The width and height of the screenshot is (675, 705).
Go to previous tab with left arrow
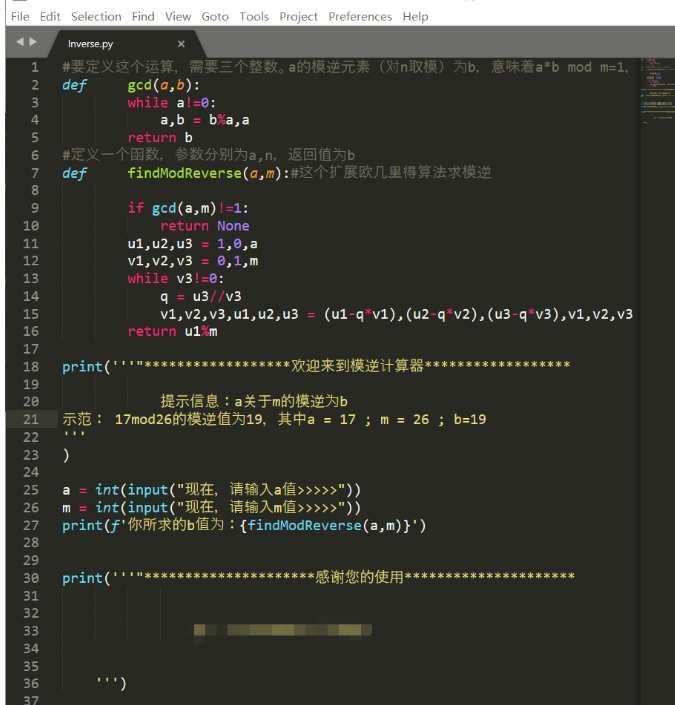[x=20, y=42]
